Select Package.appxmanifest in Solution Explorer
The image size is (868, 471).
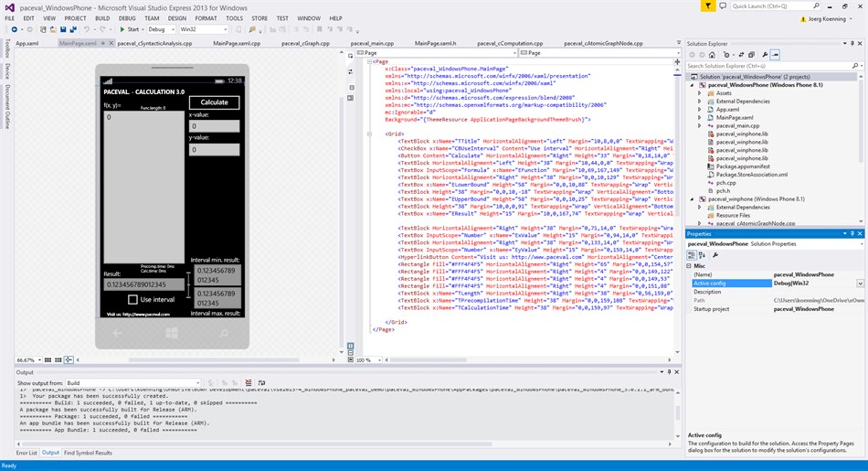741,166
